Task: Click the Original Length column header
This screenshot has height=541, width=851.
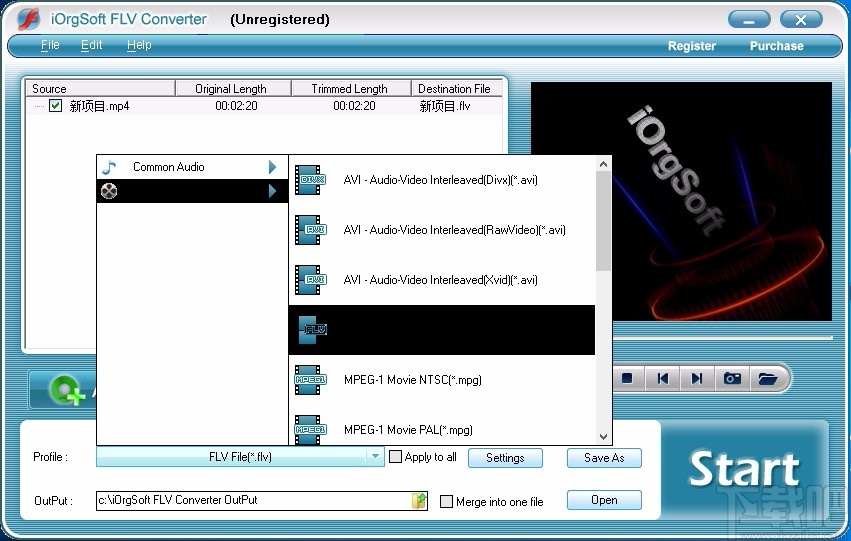Action: pos(233,88)
